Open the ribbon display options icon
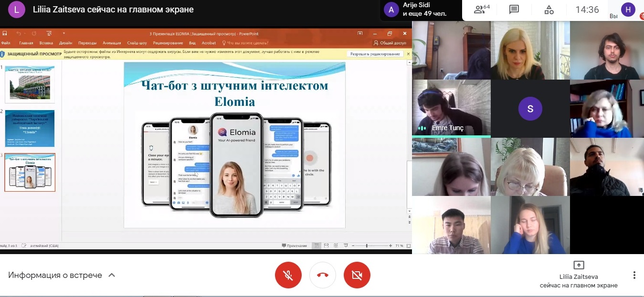Viewport: 644px width, 297px height. tap(360, 33)
